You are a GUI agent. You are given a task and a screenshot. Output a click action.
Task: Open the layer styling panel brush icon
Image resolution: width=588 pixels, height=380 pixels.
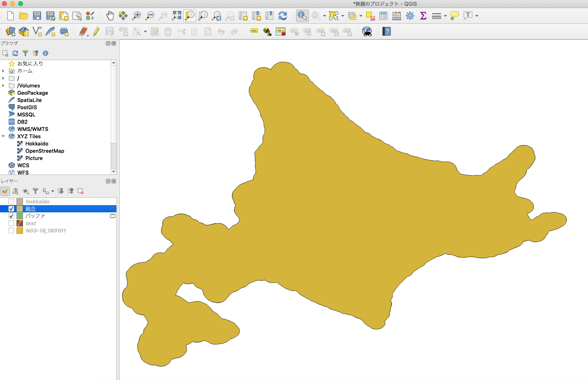[5, 191]
